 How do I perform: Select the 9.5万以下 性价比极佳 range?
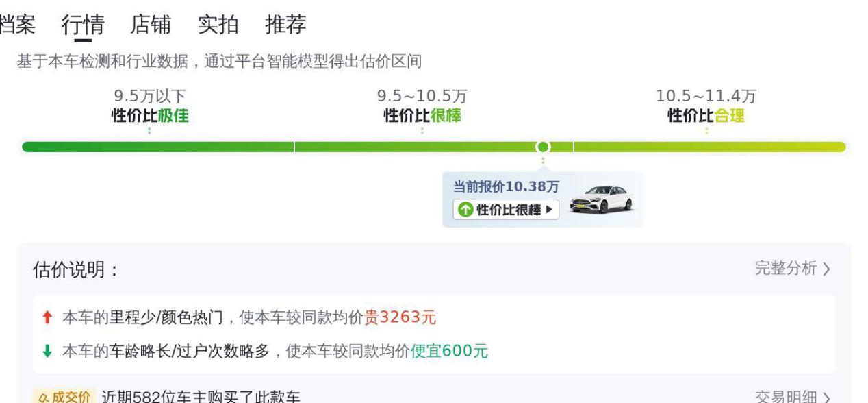point(150,106)
